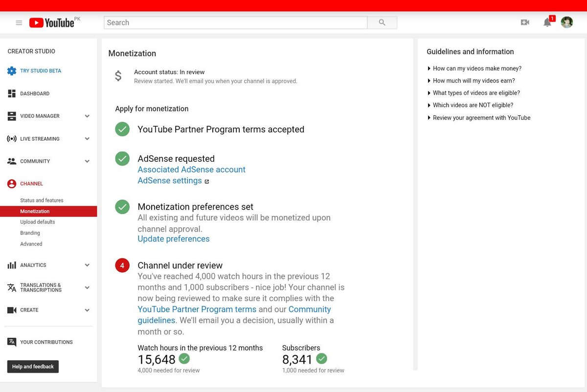The width and height of the screenshot is (587, 392).
Task: Expand the Community section chevron
Action: (87, 161)
